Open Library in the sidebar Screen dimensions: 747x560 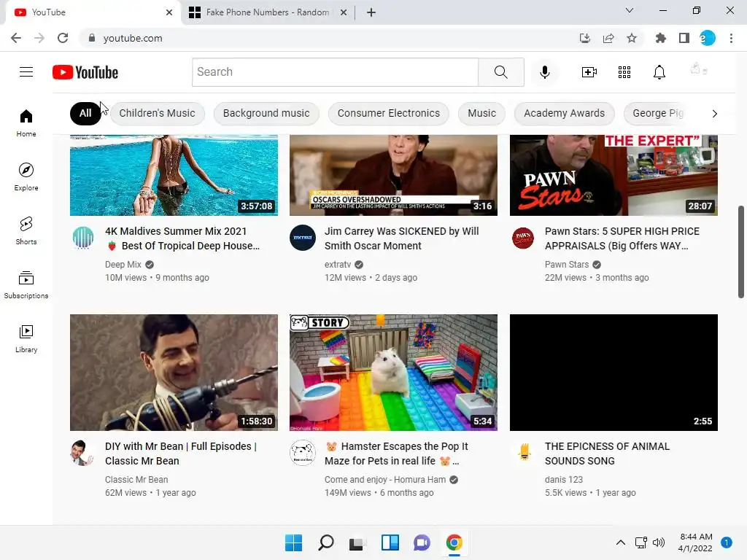point(26,338)
